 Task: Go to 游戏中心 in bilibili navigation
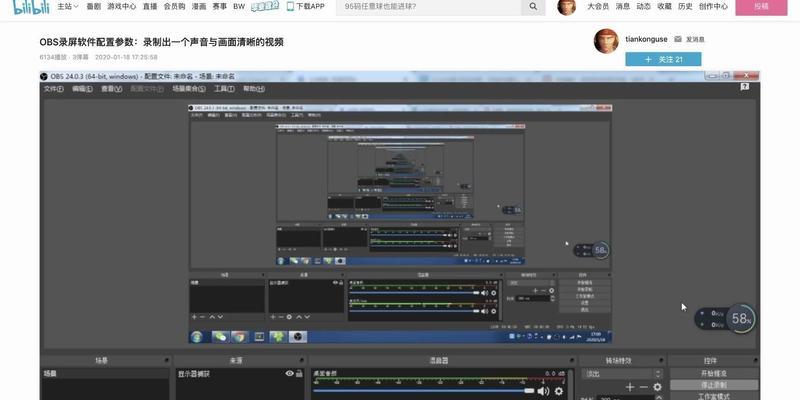click(x=121, y=7)
